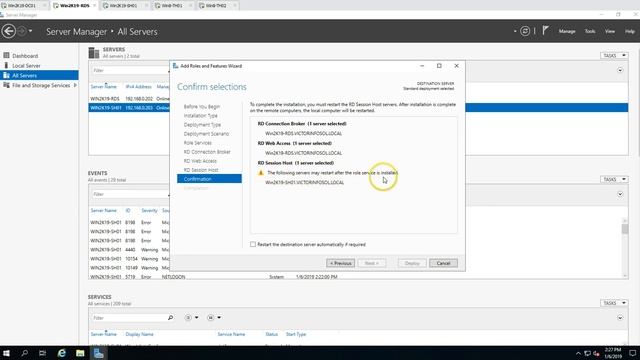
Task: Open File Explorer from the taskbar
Action: click(x=80, y=353)
